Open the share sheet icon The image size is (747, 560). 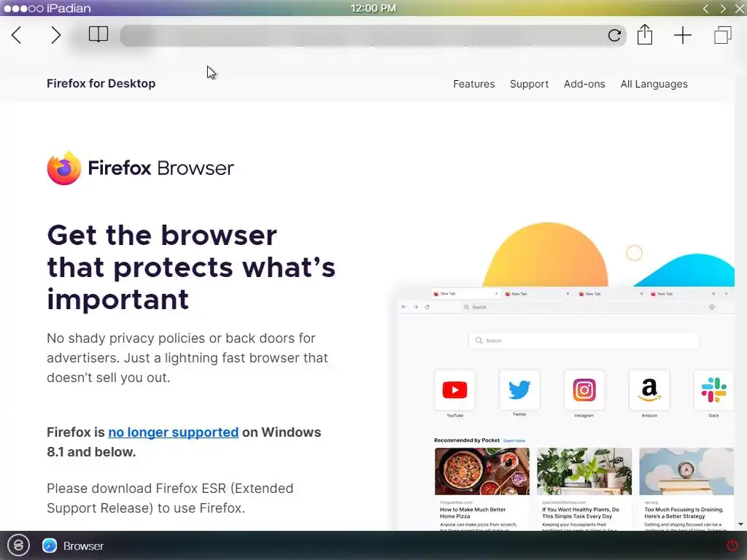pyautogui.click(x=645, y=34)
